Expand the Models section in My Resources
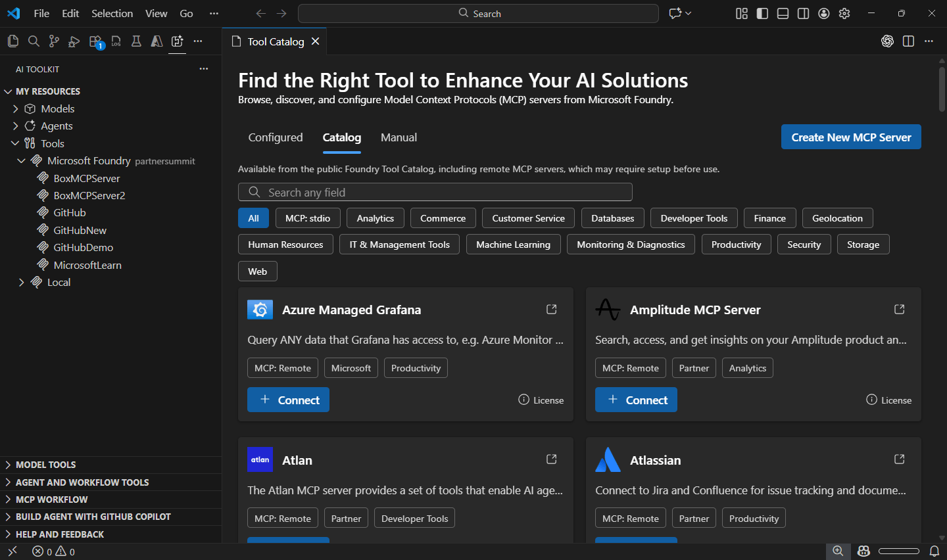Image resolution: width=947 pixels, height=560 pixels. [x=16, y=108]
